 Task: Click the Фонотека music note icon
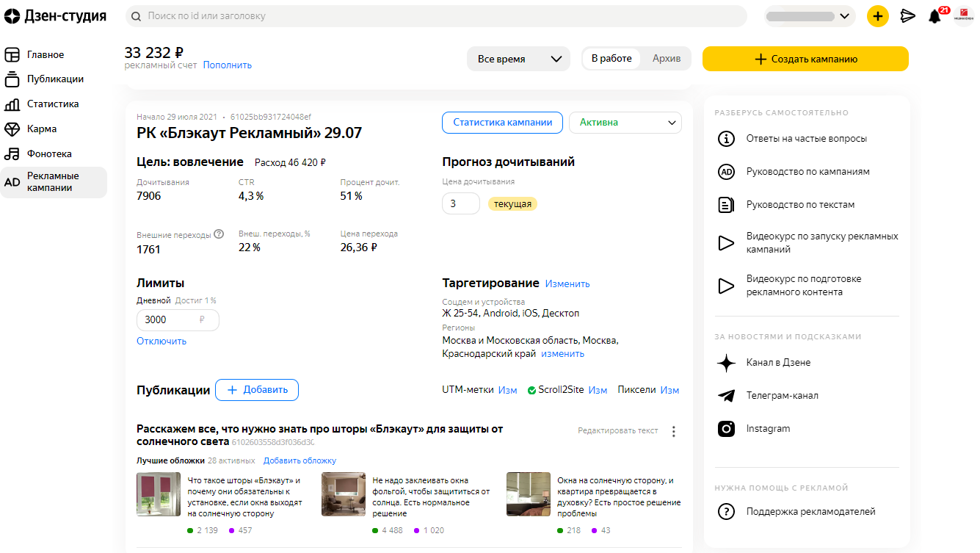click(12, 154)
